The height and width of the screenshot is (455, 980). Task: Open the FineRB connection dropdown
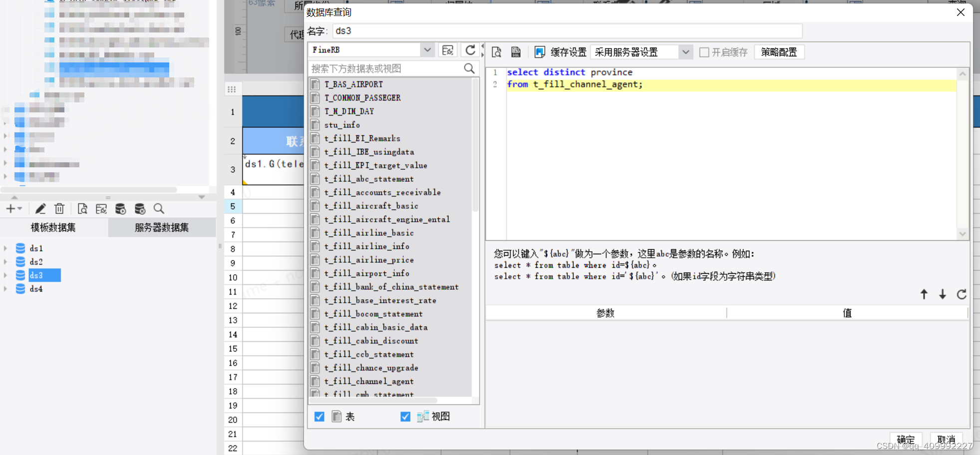pos(427,50)
